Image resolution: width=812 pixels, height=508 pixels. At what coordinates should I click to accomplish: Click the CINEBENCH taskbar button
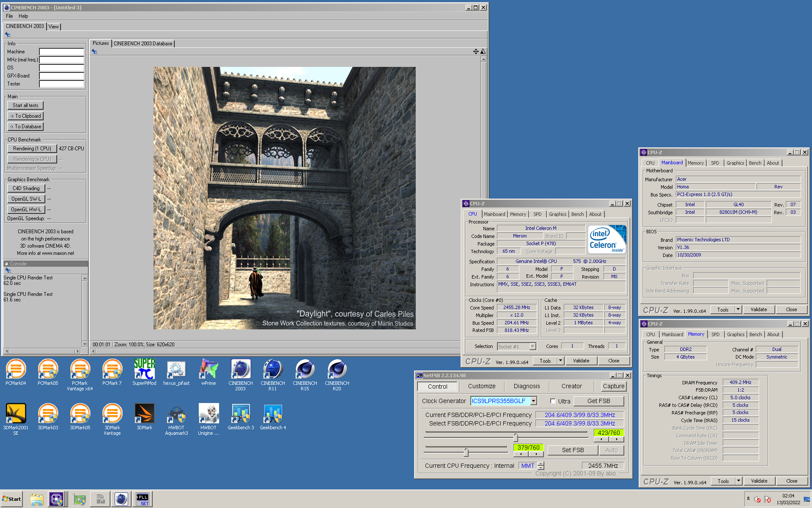(121, 499)
